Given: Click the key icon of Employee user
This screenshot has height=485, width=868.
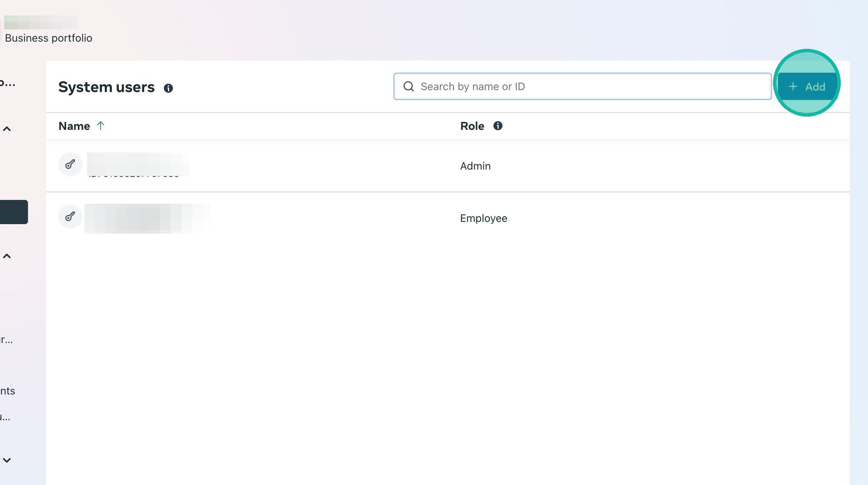Looking at the screenshot, I should [70, 217].
